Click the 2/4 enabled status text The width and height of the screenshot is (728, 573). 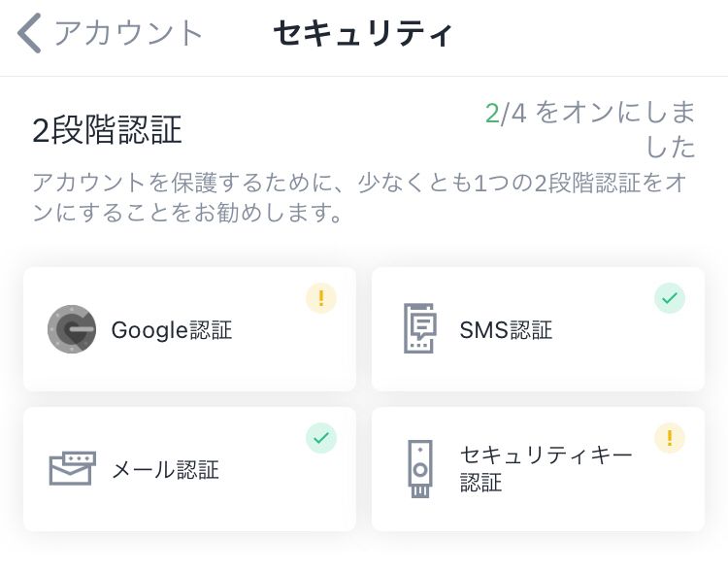coord(591,128)
